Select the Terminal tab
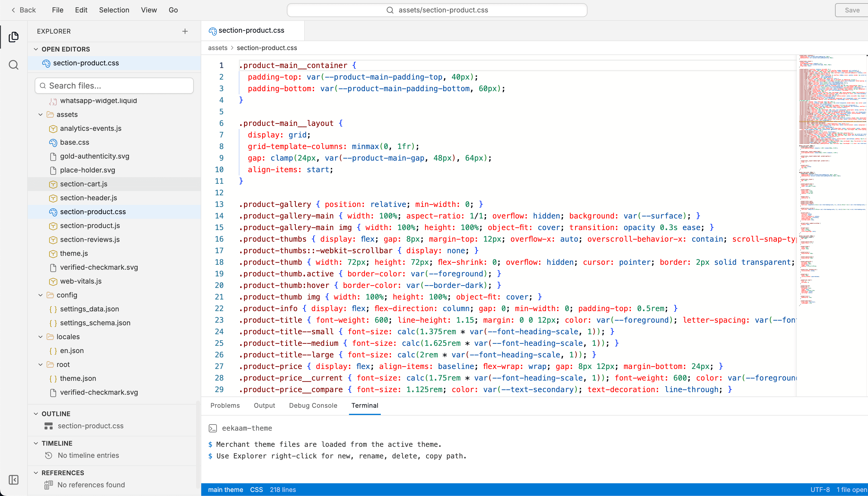Screen dimensions: 868x496 (365, 405)
